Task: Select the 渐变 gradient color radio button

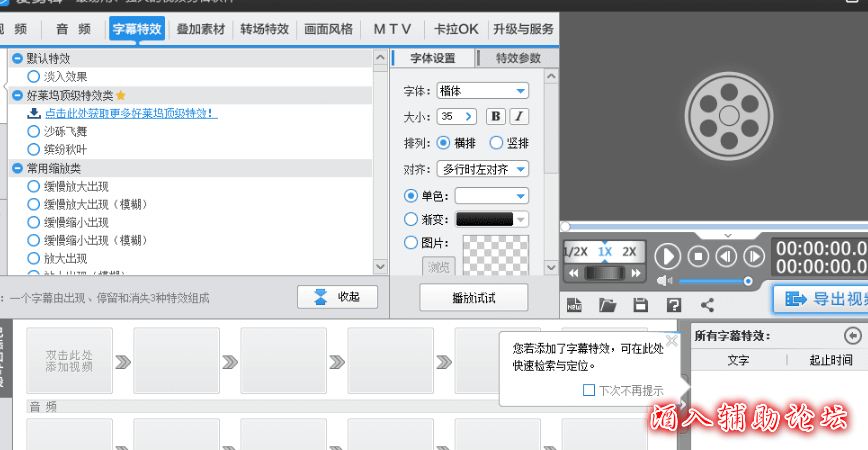Action: [x=411, y=219]
